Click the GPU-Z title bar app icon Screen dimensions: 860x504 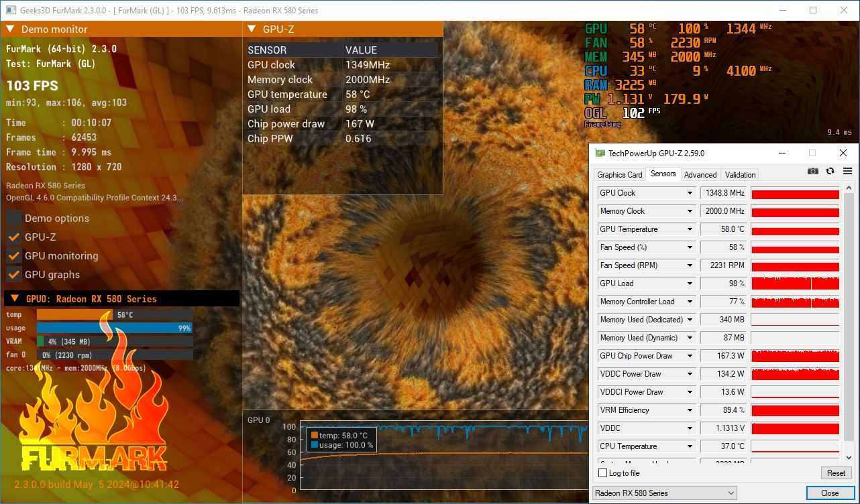point(600,153)
